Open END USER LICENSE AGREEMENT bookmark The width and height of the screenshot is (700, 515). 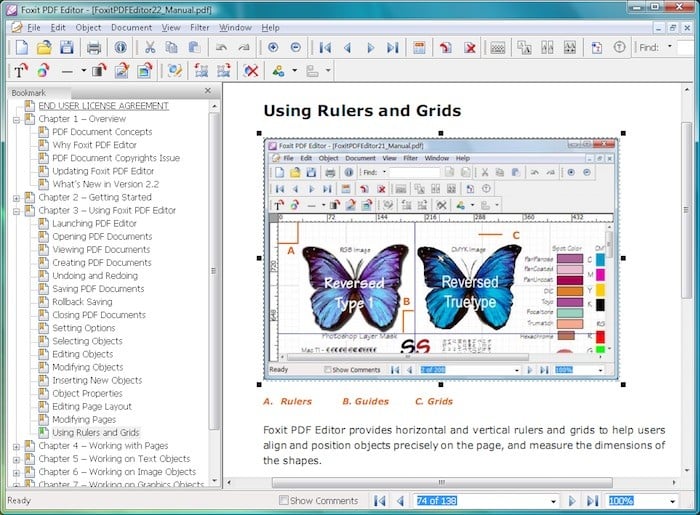coord(103,106)
